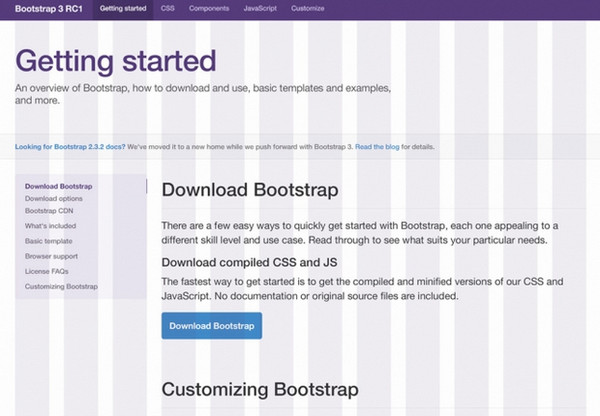Open the CSS nav item
The image size is (600, 416).
tap(167, 8)
